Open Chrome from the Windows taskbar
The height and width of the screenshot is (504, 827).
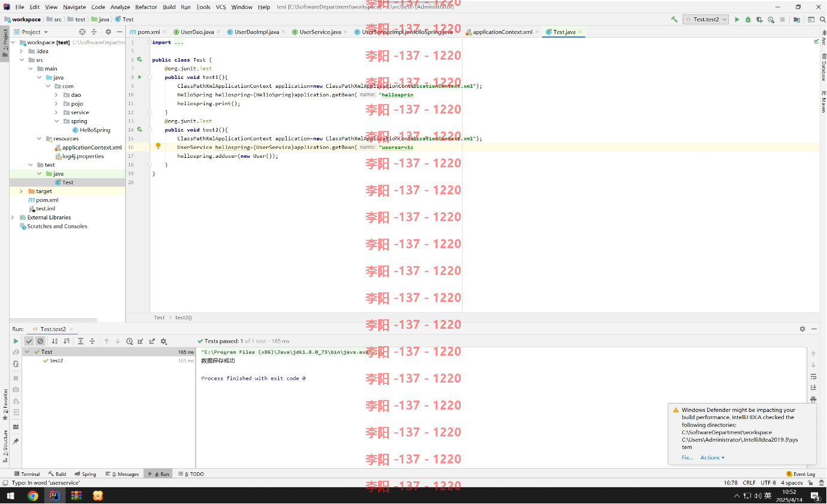click(33, 496)
